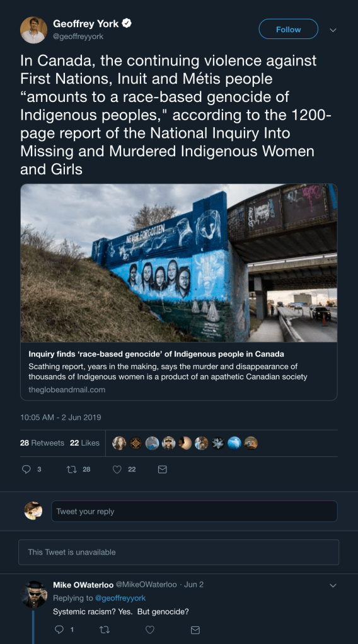The height and width of the screenshot is (644, 358).
Task: Follow Geoffrey York
Action: click(288, 29)
